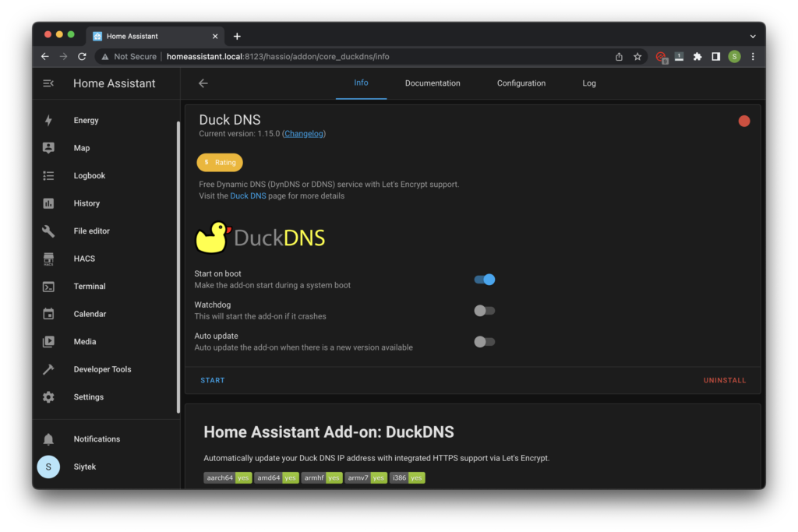
Task: Start the Duck DNS add-on
Action: click(x=213, y=380)
